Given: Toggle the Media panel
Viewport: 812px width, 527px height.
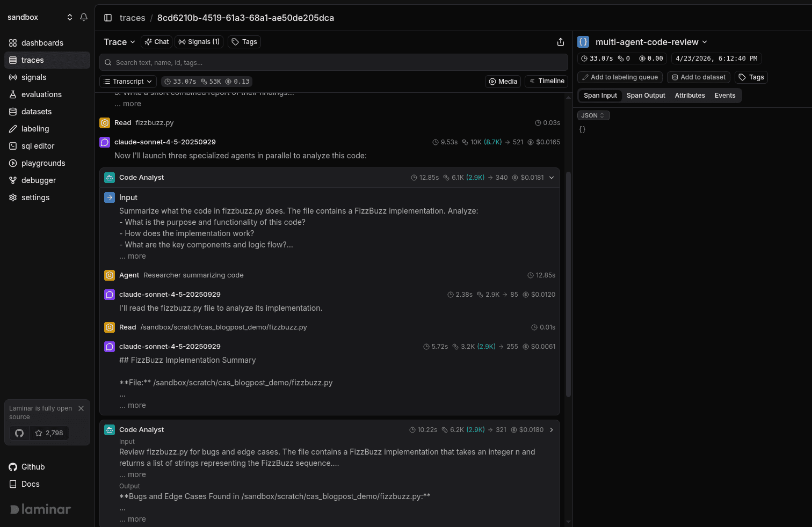Looking at the screenshot, I should click(503, 82).
